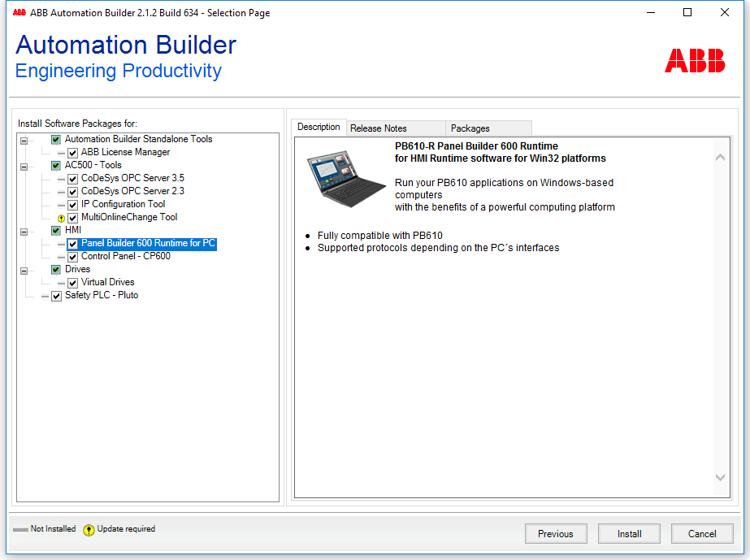Switch to the Description tab
This screenshot has width=750, height=560.
319,127
